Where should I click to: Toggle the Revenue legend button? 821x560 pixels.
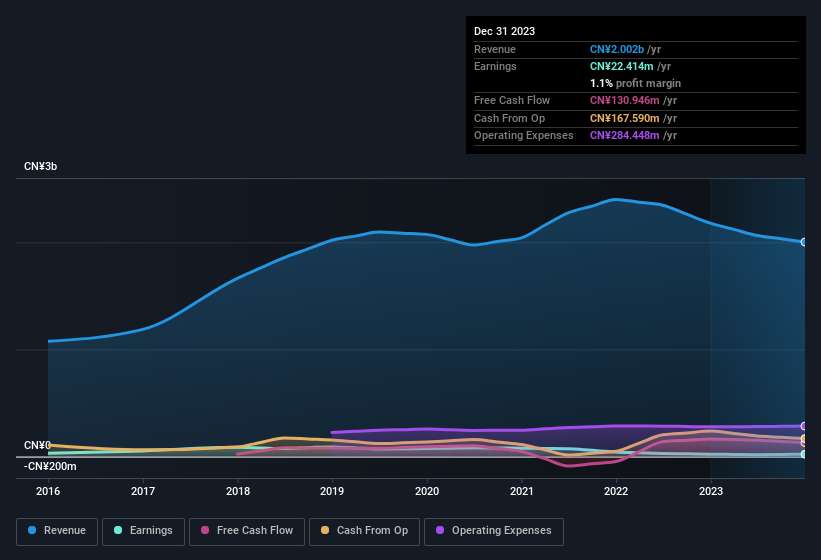[x=57, y=531]
